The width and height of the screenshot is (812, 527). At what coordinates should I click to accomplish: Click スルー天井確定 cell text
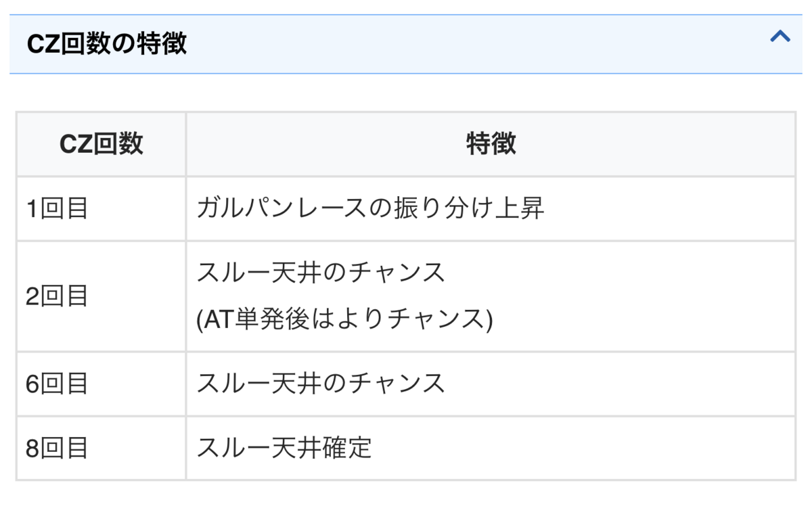click(284, 448)
